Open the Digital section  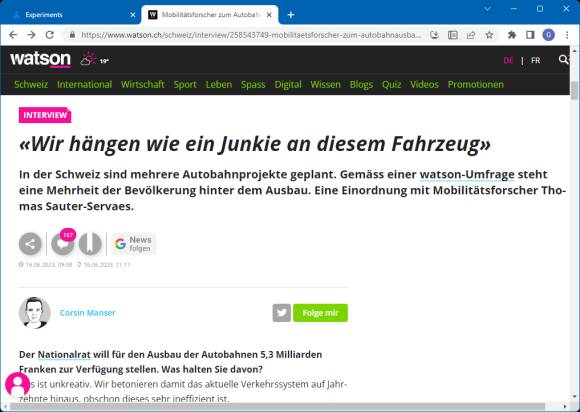point(288,84)
